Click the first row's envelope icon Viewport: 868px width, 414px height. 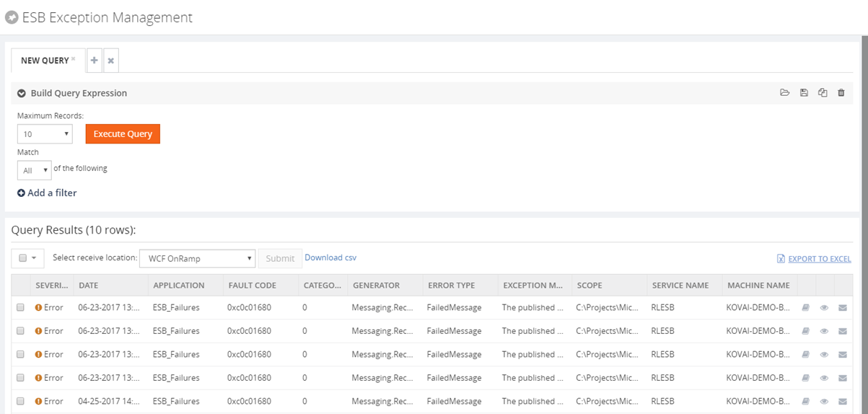click(842, 308)
